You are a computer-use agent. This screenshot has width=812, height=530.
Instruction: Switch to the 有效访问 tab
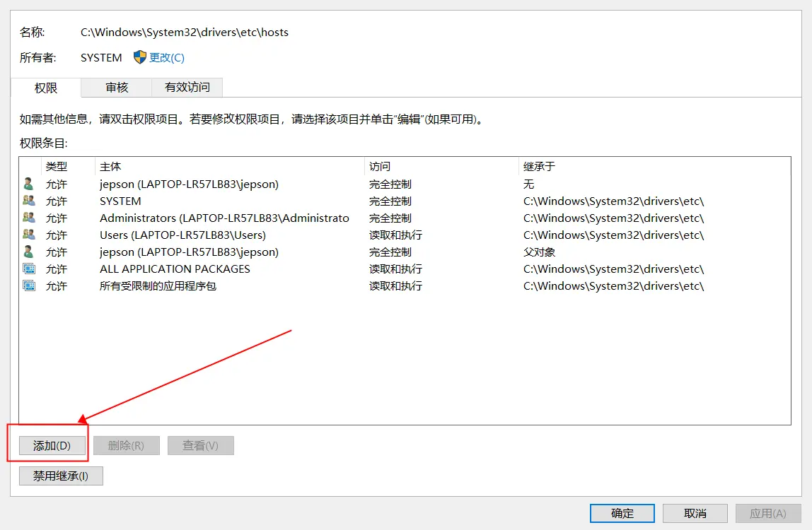pos(187,88)
